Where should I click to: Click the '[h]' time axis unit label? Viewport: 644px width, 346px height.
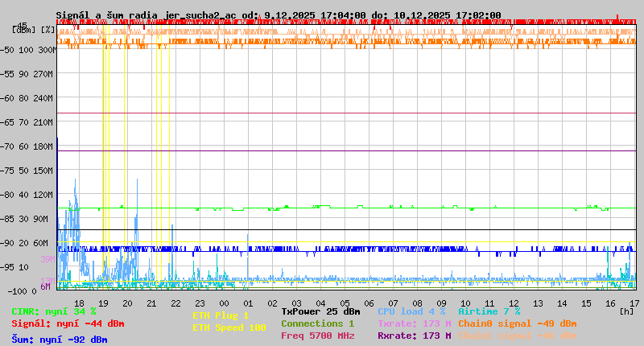coord(627,311)
